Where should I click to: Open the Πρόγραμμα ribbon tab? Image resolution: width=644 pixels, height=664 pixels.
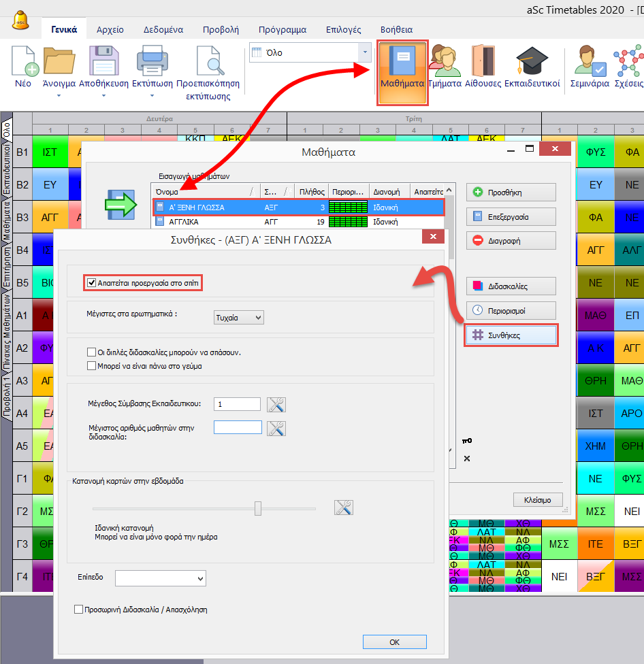(x=282, y=30)
